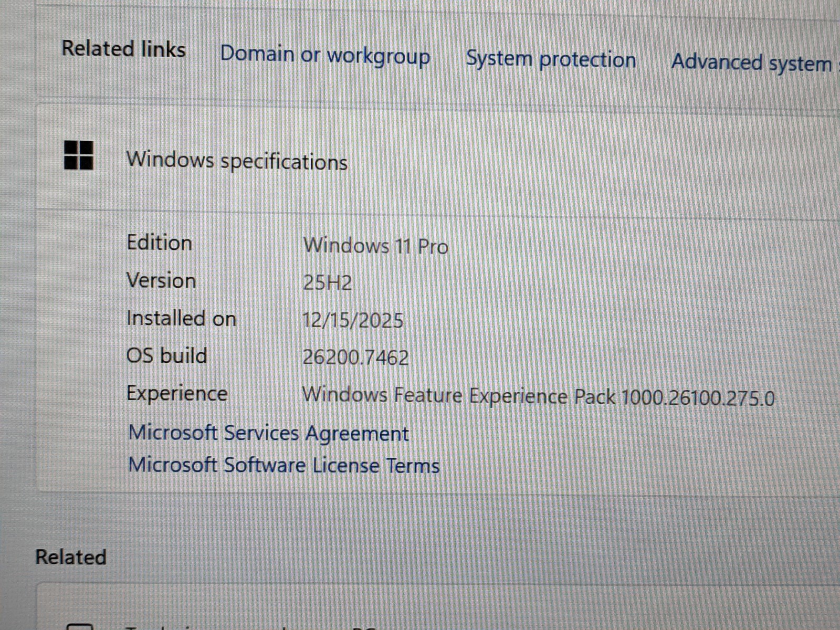
Task: Click the OS build label
Action: click(x=167, y=356)
